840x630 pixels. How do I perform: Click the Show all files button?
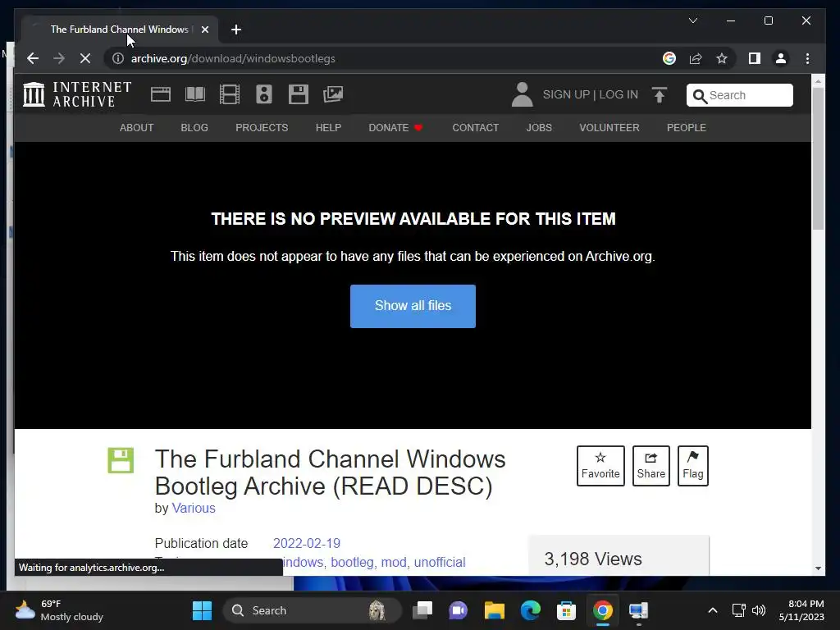tap(413, 306)
